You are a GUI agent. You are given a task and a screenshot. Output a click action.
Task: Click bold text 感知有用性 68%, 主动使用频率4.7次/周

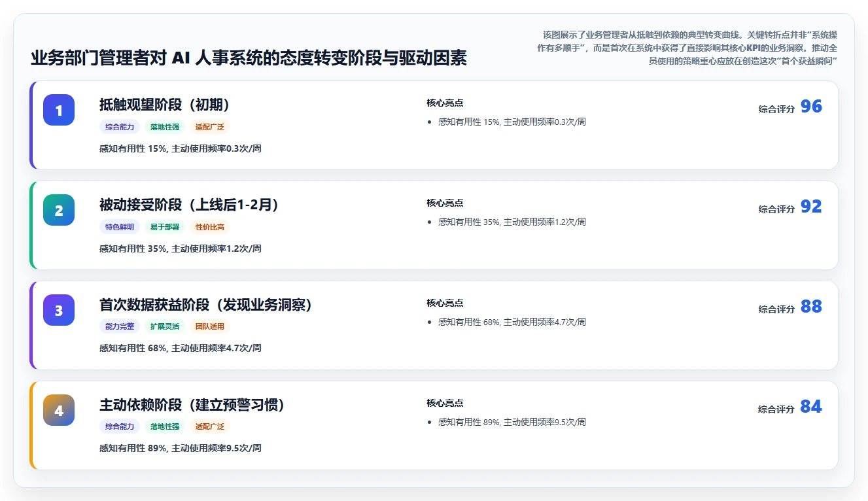coord(181,348)
